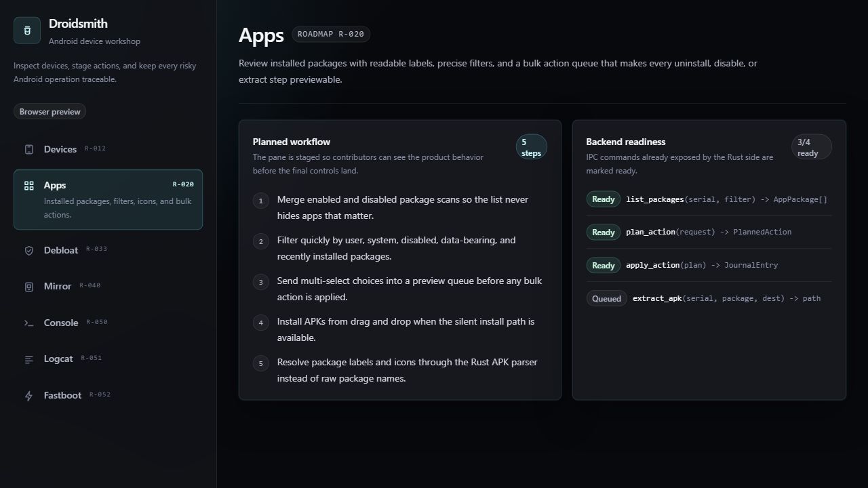Click the 'Review installed packages' page description
Screen dimensions: 868x488
498,71
